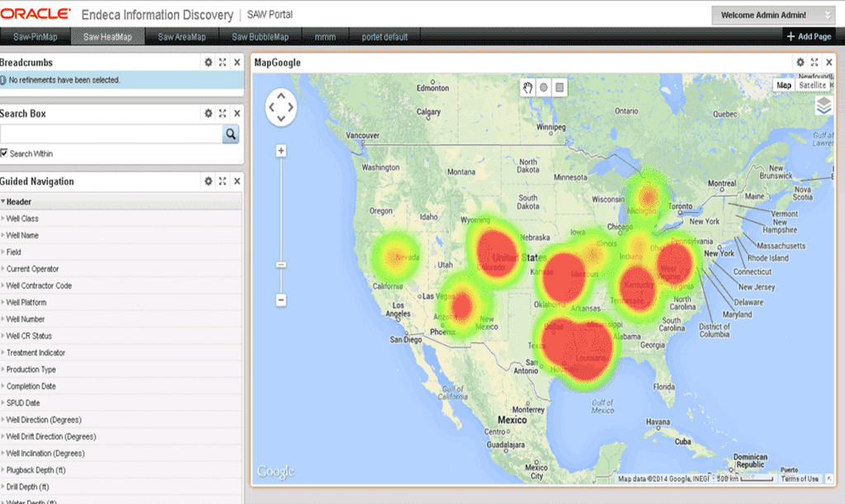Click the map pan control
The image size is (845, 504).
click(281, 107)
